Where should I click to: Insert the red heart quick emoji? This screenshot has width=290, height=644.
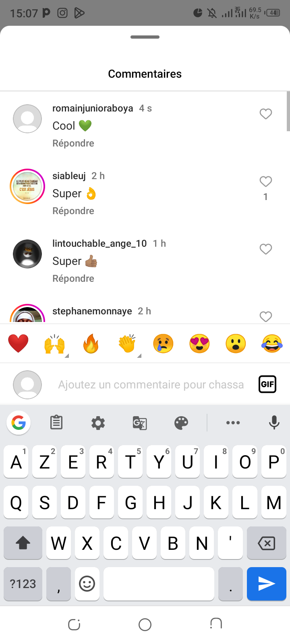pyautogui.click(x=18, y=344)
